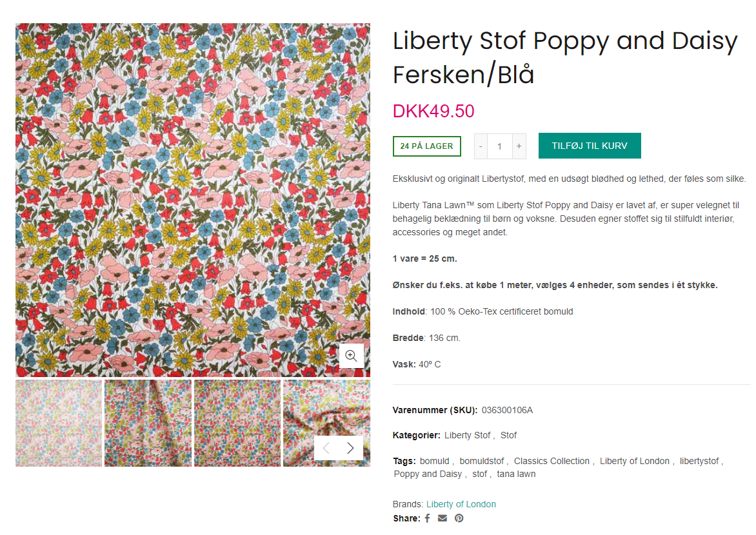Decrease quantity with minus button
Screen dimensions: 756x535
click(481, 146)
